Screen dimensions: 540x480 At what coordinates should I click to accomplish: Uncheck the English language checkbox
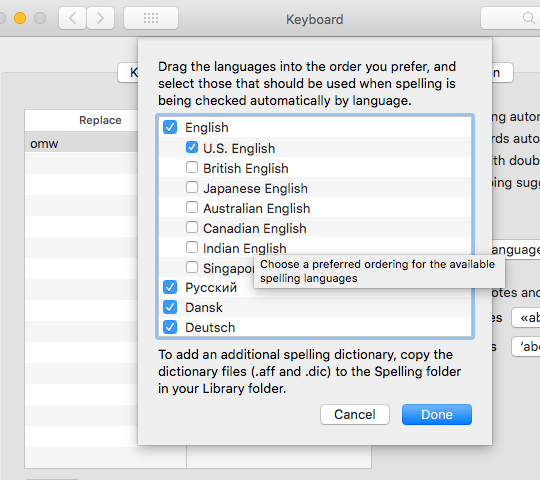(170, 127)
